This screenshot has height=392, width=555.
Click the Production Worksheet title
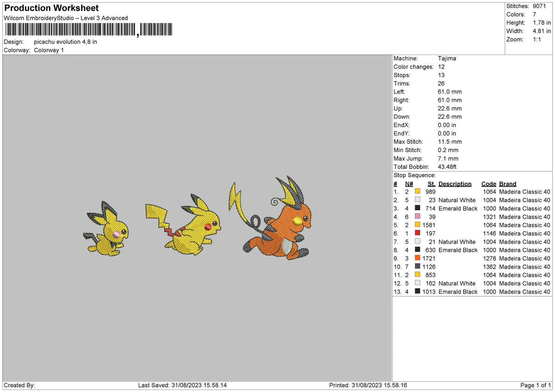point(51,8)
